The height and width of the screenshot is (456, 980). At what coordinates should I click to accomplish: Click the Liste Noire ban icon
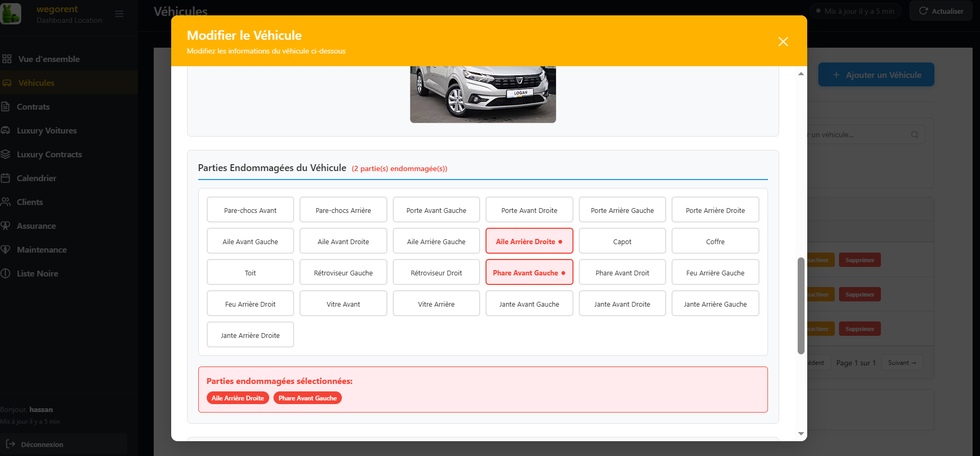[6, 273]
